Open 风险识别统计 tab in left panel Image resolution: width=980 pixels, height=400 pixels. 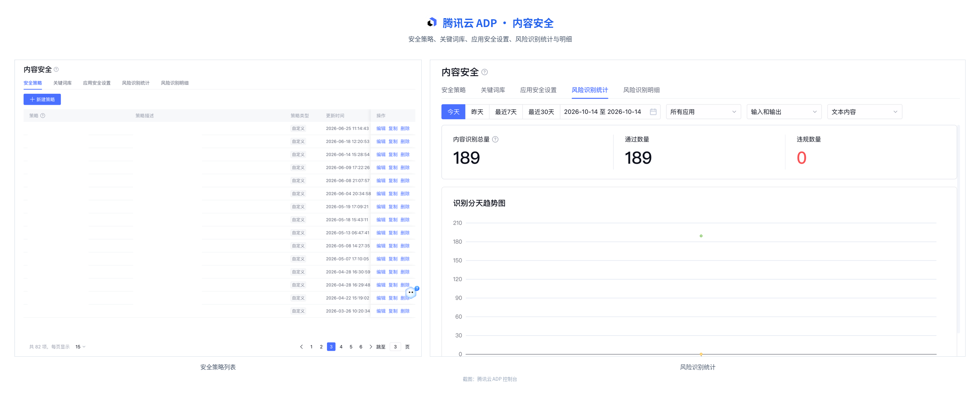pyautogui.click(x=136, y=83)
